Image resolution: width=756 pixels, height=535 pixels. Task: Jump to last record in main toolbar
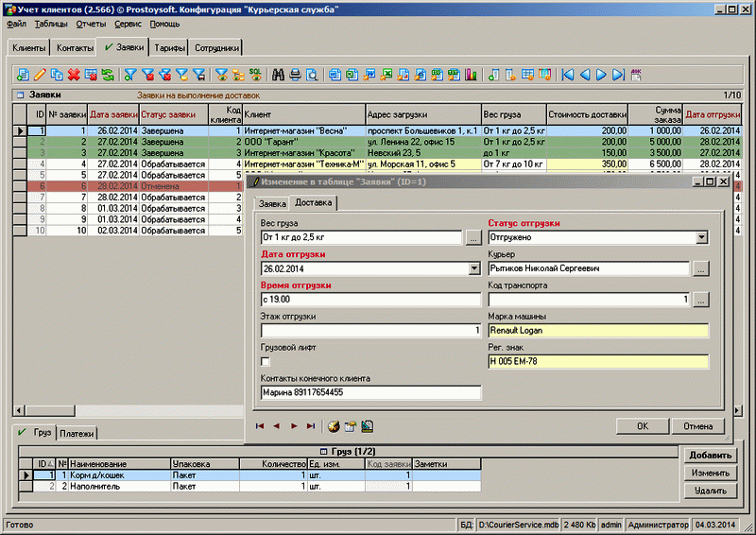[617, 75]
